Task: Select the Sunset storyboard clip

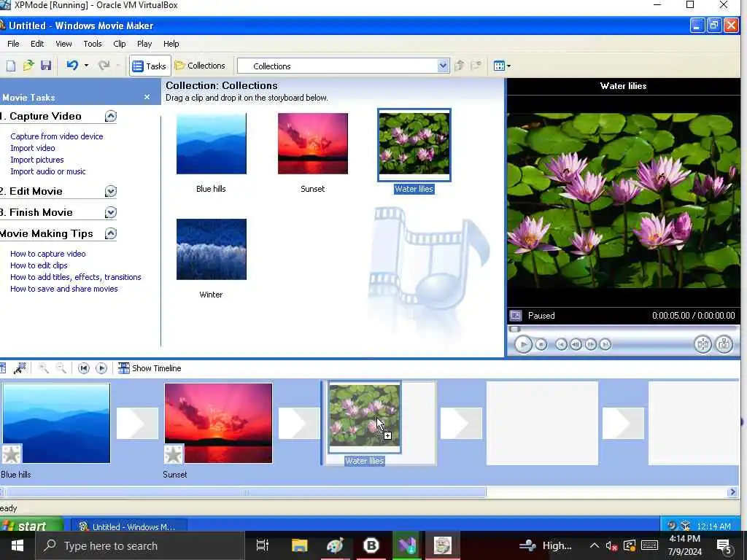Action: coord(218,423)
